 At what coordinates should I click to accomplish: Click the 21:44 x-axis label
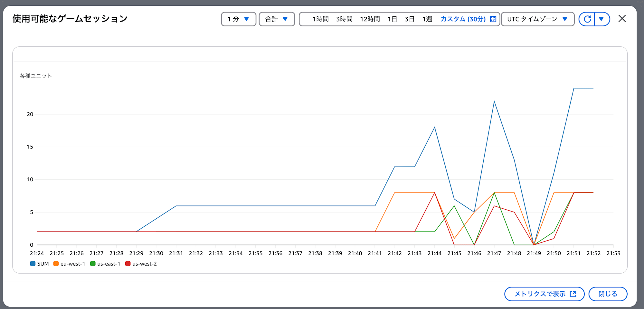[x=434, y=253]
